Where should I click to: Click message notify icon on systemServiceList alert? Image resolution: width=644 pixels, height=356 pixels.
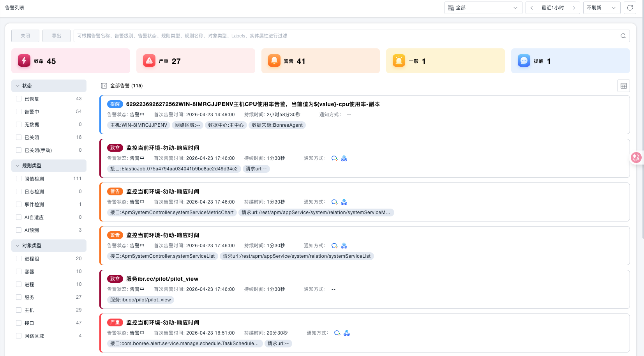pos(334,246)
